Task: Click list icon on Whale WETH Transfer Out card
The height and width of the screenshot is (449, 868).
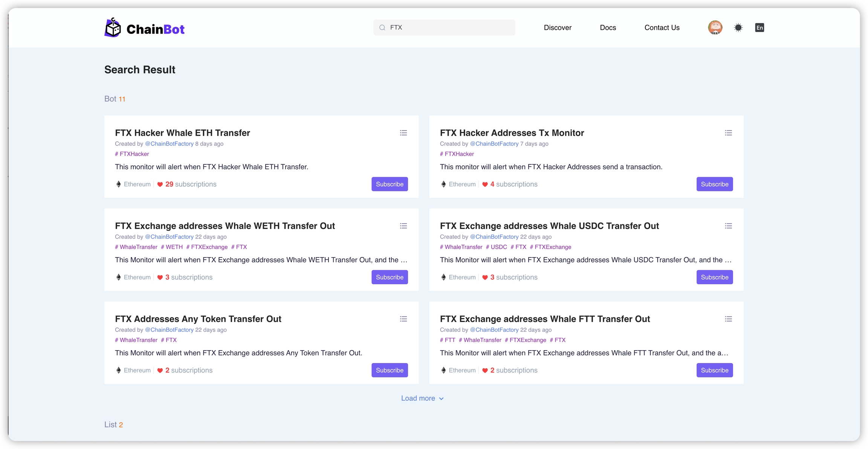Action: (x=403, y=226)
